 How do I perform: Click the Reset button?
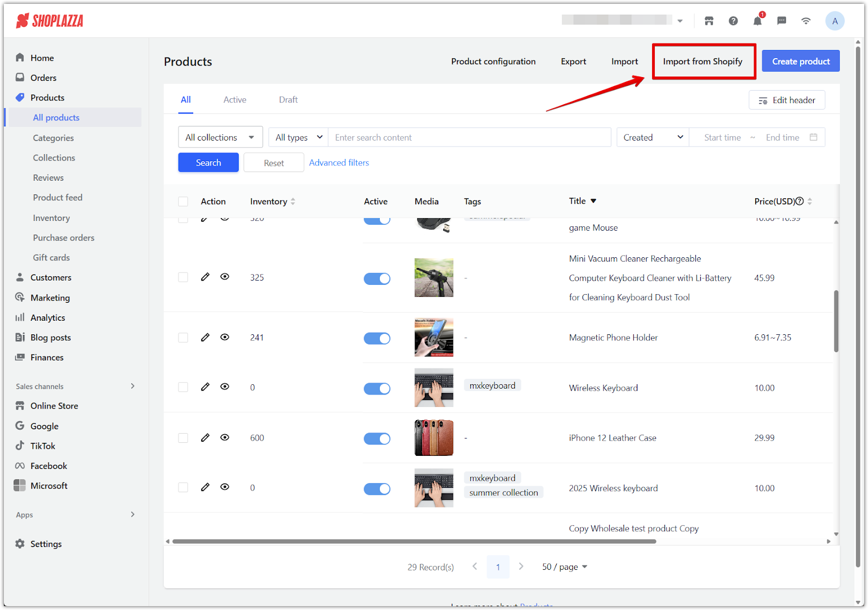pyautogui.click(x=274, y=163)
